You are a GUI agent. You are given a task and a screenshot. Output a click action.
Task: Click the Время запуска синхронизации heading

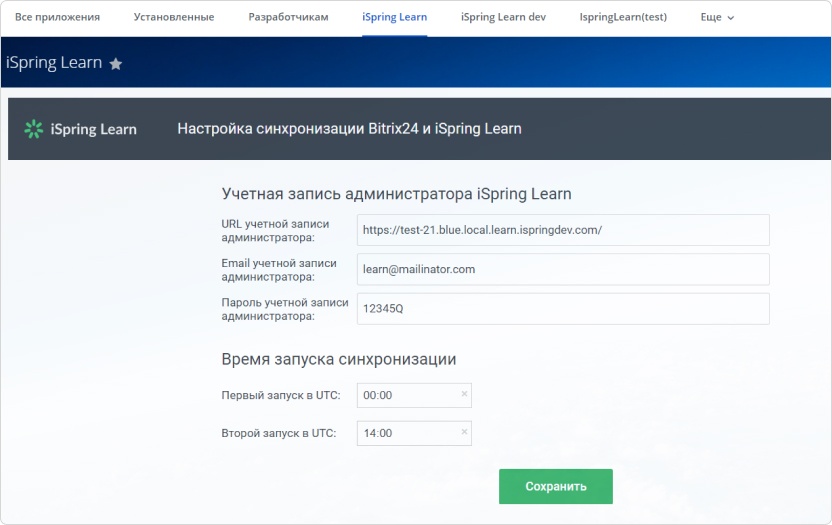pyautogui.click(x=339, y=359)
